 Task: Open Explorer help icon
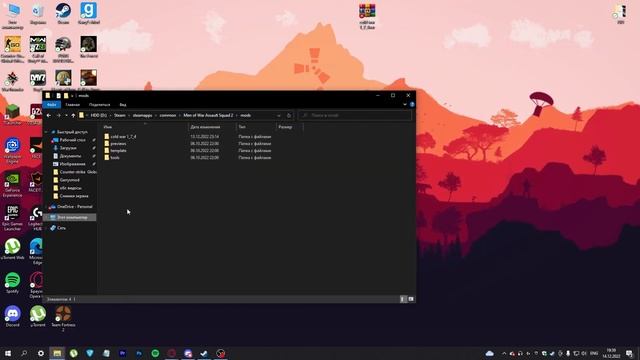[412, 104]
